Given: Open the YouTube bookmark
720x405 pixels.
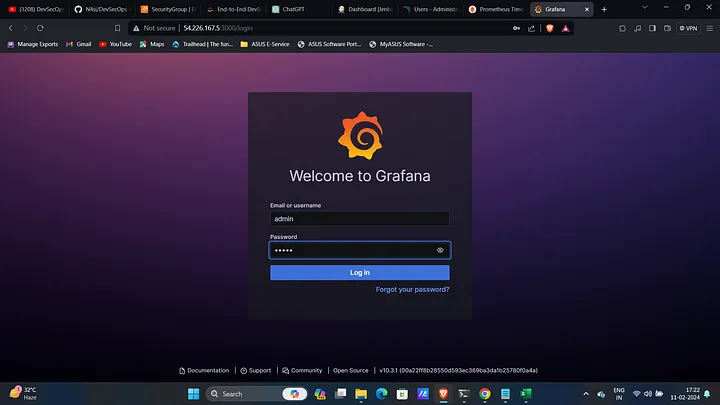Looking at the screenshot, I should click(115, 44).
